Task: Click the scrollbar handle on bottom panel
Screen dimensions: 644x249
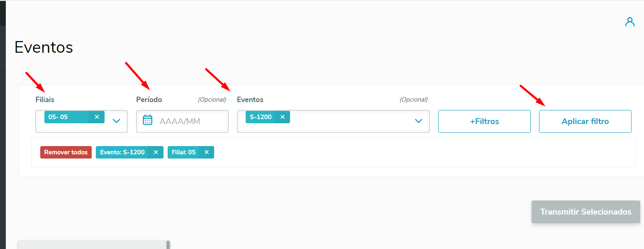Action: [168, 245]
